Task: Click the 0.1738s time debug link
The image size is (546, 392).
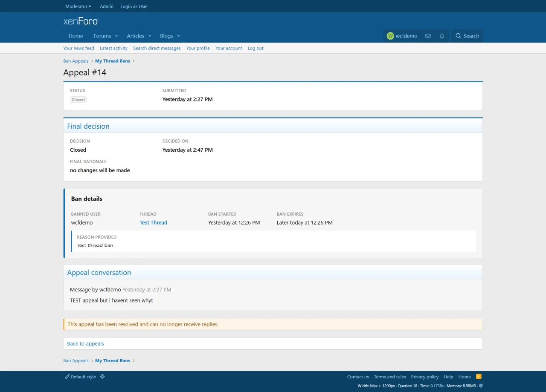Action: pyautogui.click(x=437, y=386)
